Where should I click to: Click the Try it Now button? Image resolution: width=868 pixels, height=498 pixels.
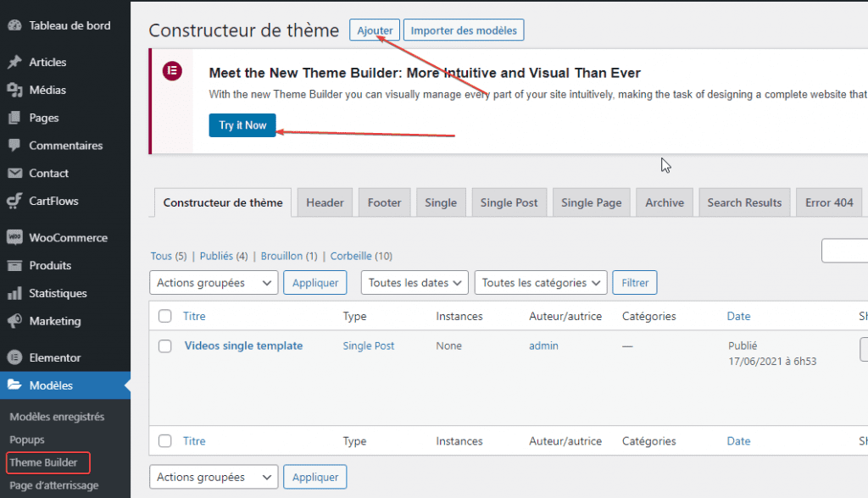pos(242,125)
